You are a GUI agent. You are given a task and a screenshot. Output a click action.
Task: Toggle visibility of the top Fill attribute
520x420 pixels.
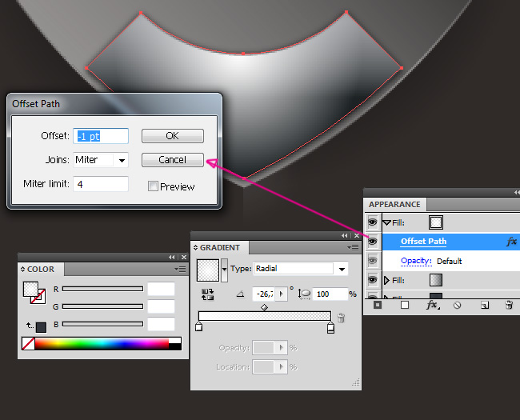point(372,222)
